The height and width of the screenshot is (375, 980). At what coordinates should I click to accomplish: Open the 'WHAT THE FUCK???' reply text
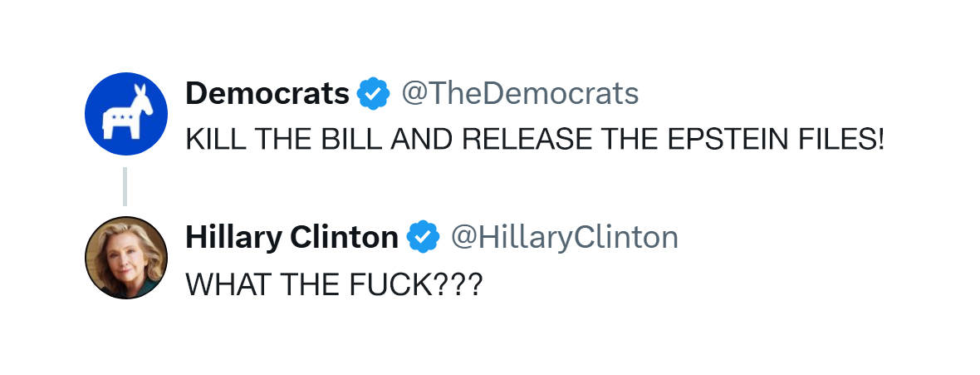point(333,285)
